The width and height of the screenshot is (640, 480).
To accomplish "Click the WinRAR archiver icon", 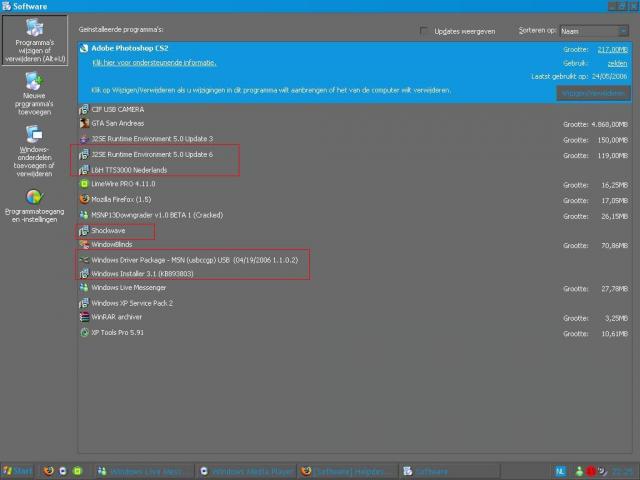I will [84, 317].
